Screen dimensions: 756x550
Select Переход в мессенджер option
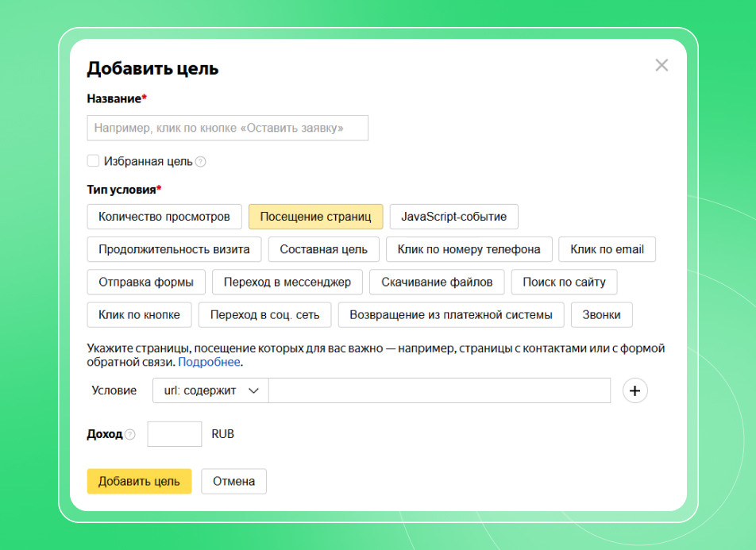click(x=287, y=282)
